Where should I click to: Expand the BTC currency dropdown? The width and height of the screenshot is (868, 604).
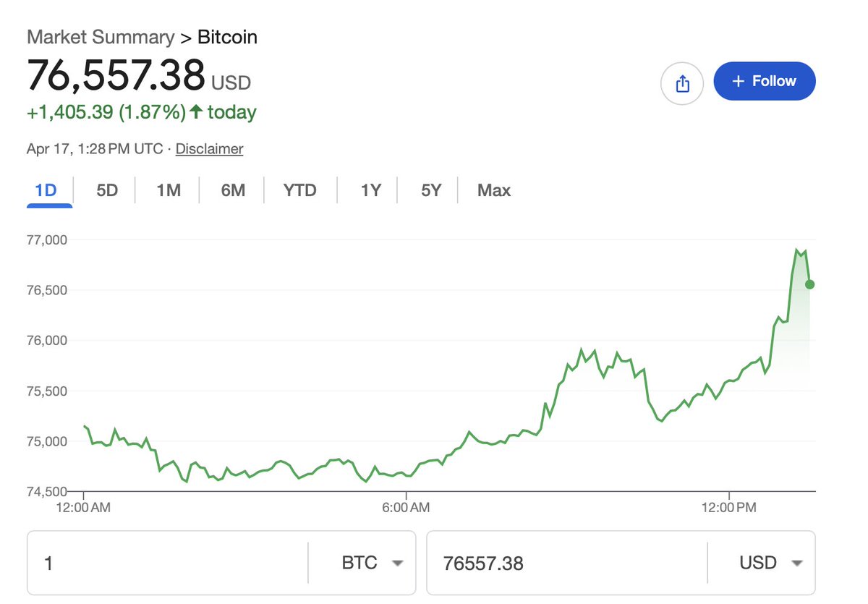pyautogui.click(x=372, y=563)
